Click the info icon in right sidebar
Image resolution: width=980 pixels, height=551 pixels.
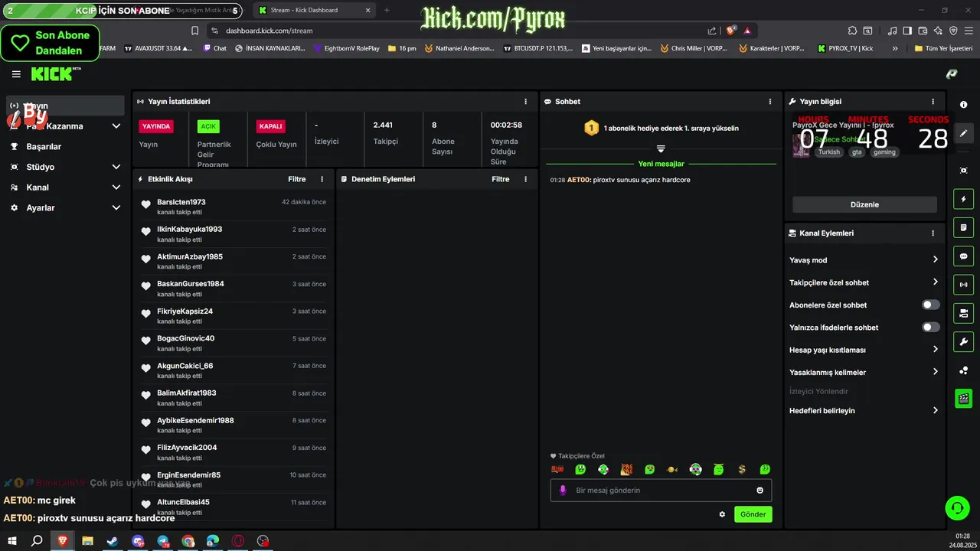pos(964,105)
